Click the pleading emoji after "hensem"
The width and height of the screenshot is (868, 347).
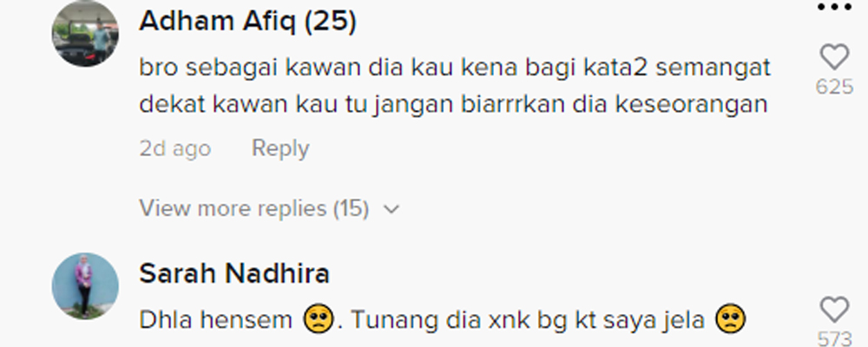(x=319, y=320)
